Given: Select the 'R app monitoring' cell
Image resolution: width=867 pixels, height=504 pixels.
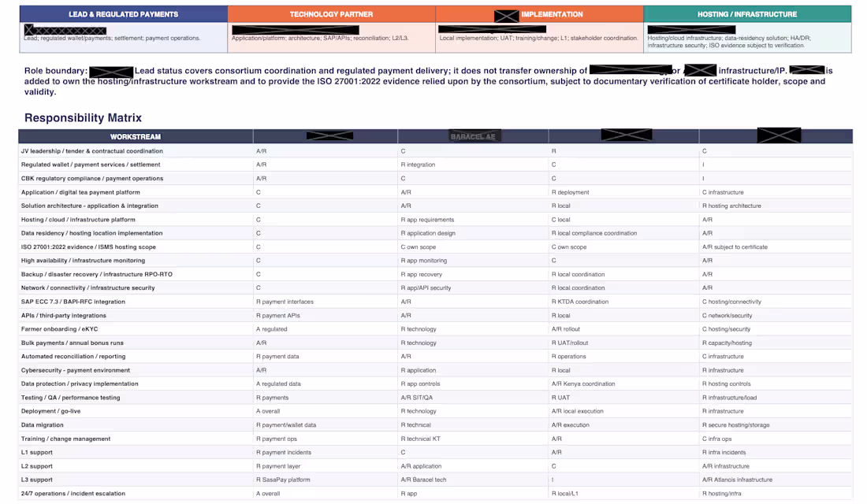Looking at the screenshot, I should (424, 261).
